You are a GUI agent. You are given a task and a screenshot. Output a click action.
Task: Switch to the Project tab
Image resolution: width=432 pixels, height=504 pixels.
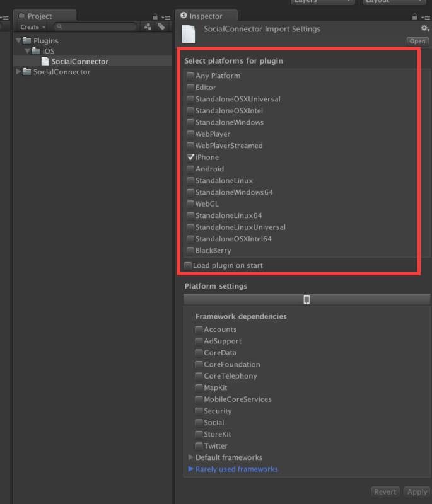(45, 16)
